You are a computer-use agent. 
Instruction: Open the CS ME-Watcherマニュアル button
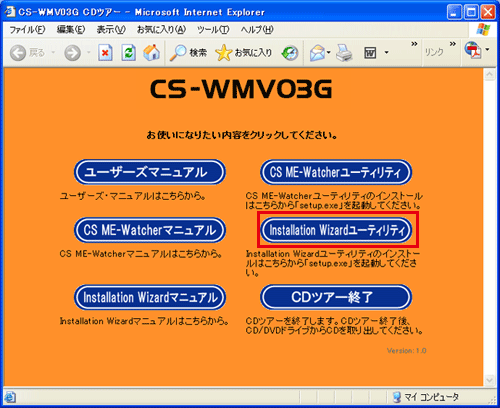(150, 230)
